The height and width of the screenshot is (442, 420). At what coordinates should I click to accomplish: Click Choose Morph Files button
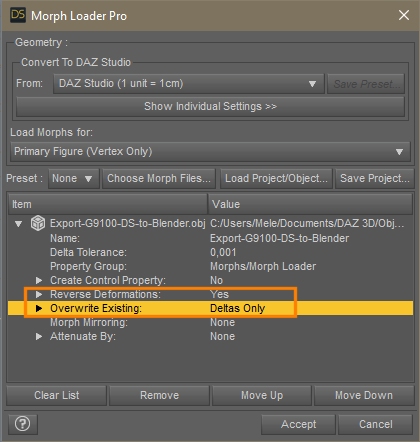[x=159, y=178]
